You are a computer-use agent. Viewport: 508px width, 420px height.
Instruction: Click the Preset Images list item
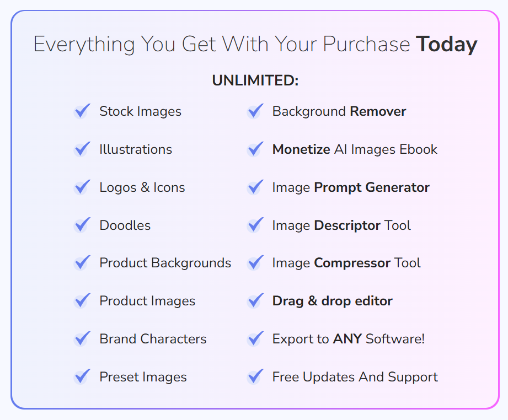[143, 377]
